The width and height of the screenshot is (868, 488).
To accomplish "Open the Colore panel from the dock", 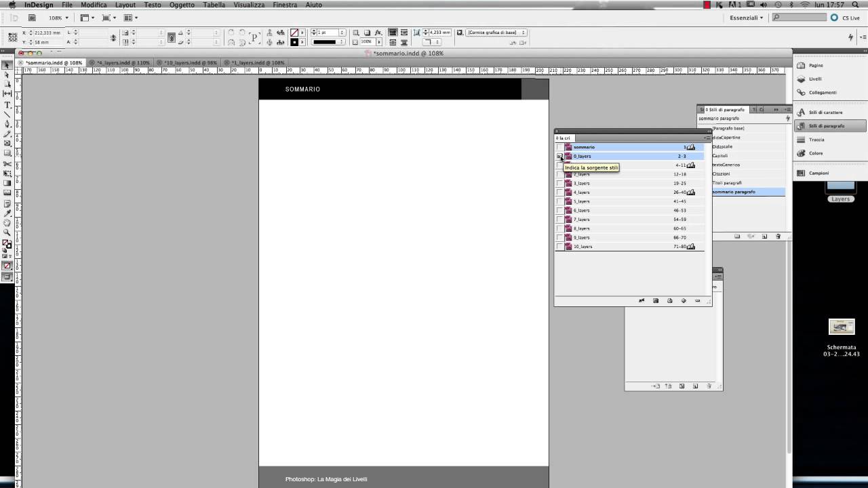I will pyautogui.click(x=816, y=153).
